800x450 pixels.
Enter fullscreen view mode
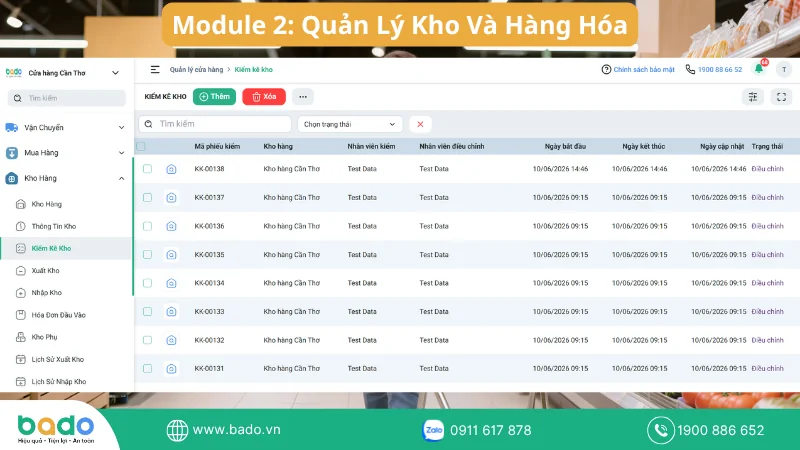click(781, 97)
